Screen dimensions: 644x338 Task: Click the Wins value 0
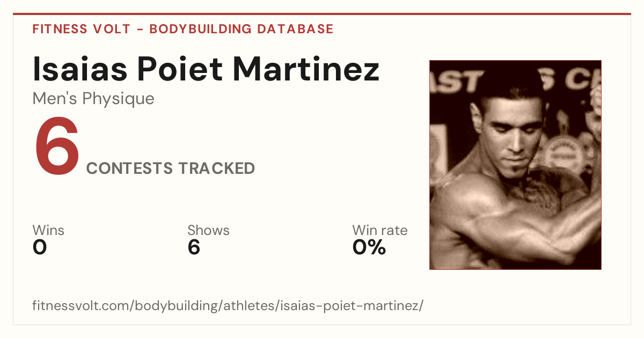(40, 248)
